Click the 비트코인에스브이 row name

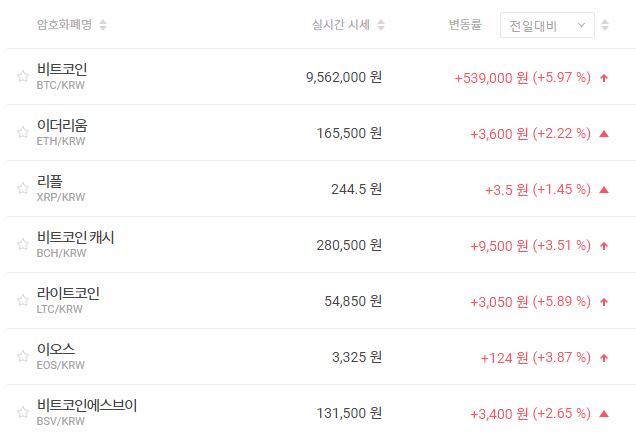(86, 405)
